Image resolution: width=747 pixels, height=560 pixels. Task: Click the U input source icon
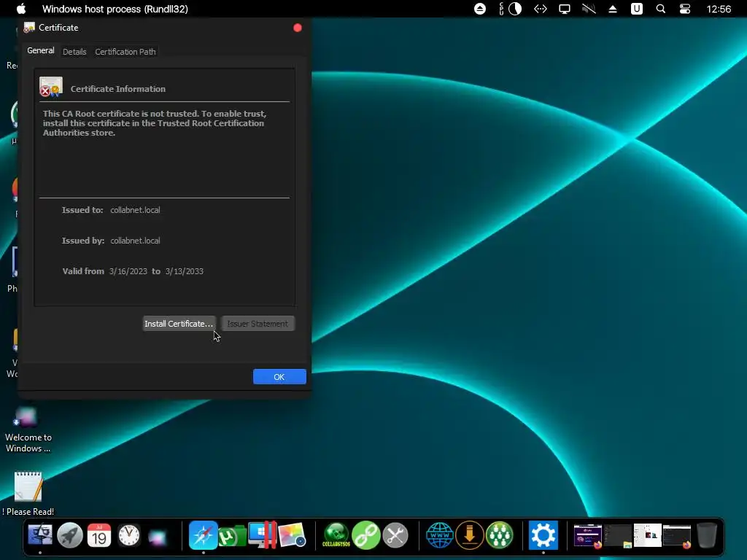click(637, 9)
